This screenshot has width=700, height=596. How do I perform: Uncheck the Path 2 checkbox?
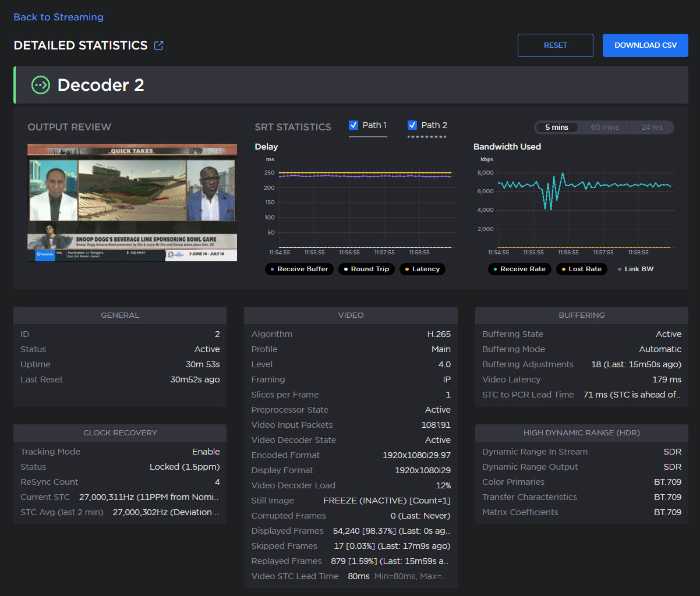(x=412, y=125)
